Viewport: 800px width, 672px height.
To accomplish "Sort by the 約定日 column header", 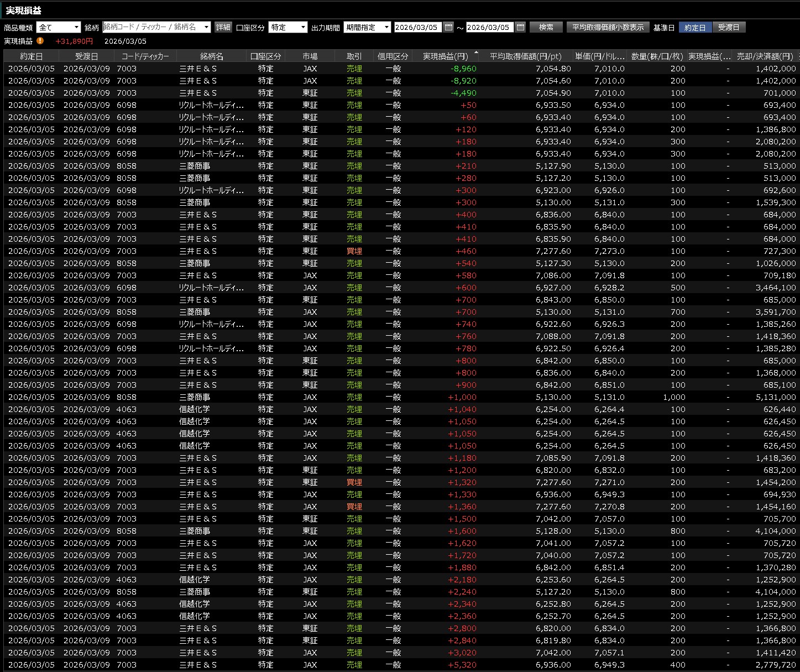I will click(32, 56).
